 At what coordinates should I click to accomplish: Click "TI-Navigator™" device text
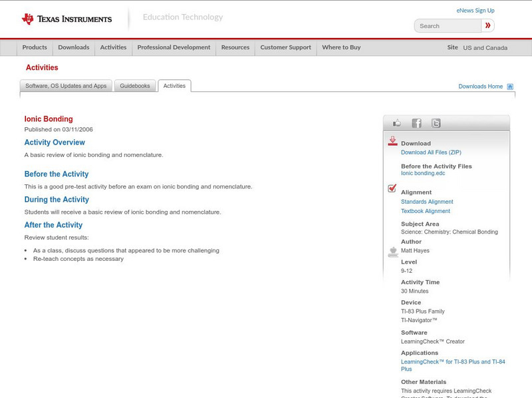[419, 320]
